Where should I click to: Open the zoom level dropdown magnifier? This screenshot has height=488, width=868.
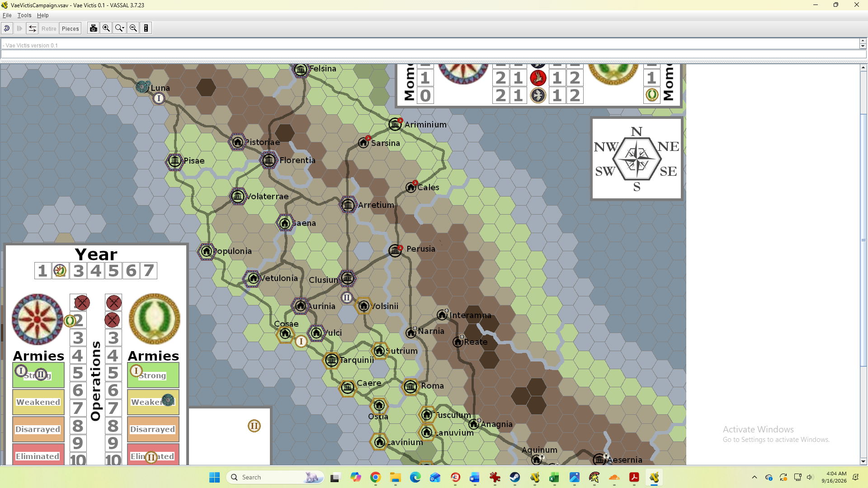pyautogui.click(x=120, y=28)
